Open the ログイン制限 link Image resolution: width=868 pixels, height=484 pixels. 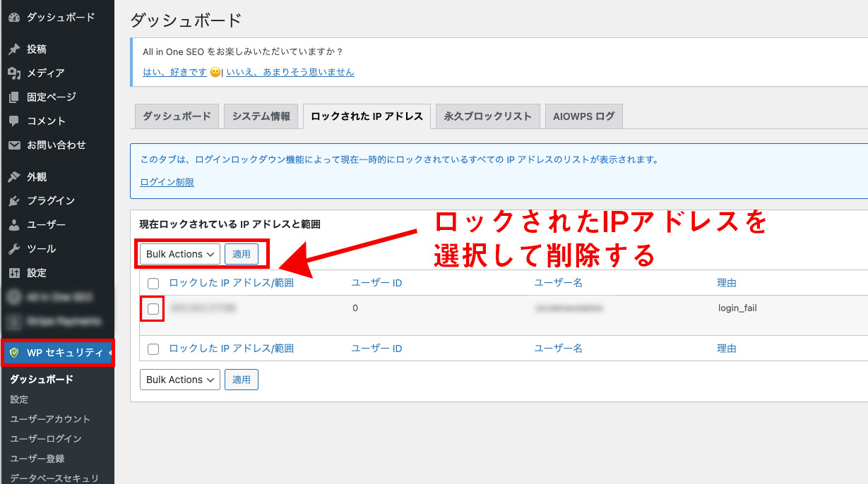(x=165, y=181)
